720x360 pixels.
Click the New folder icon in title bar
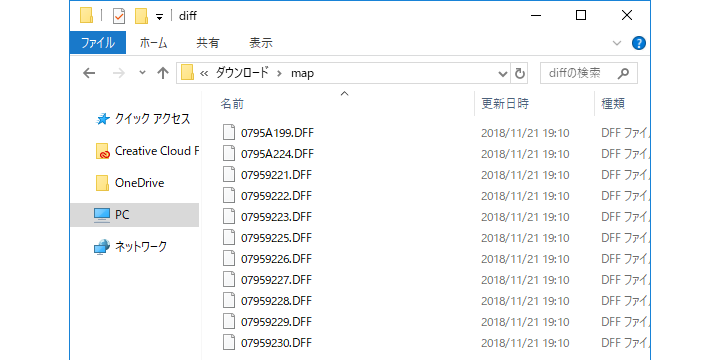141,16
